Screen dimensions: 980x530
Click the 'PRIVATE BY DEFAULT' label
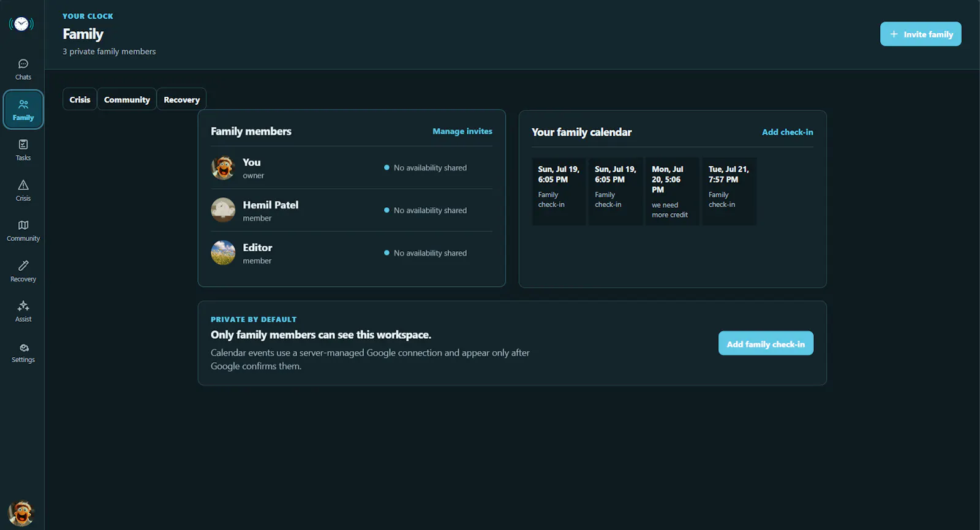(x=254, y=319)
